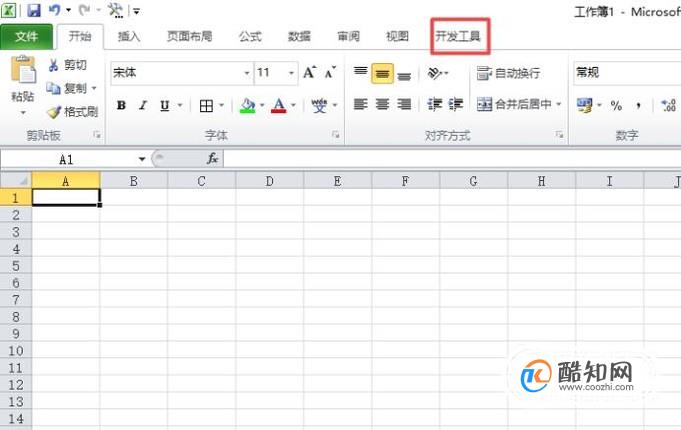Click the decrease indent icon
681x430 pixels.
tap(434, 104)
